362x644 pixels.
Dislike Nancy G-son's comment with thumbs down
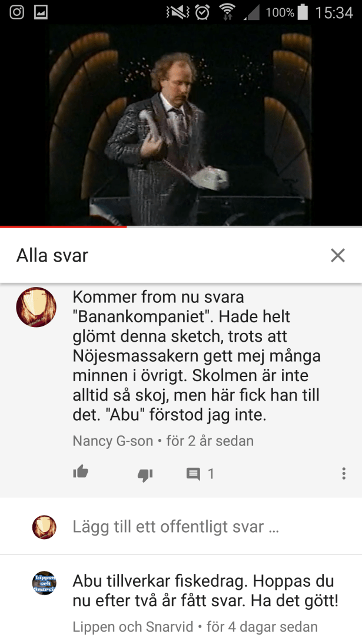[145, 475]
